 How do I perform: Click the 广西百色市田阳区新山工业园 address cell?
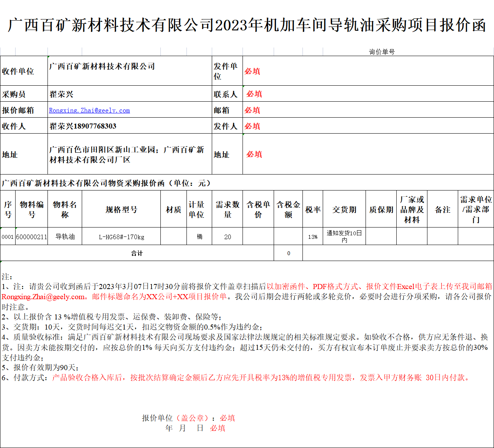pos(130,154)
